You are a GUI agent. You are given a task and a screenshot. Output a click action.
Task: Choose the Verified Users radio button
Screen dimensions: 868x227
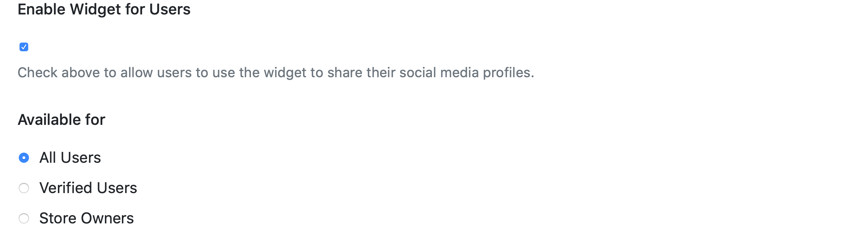point(24,188)
